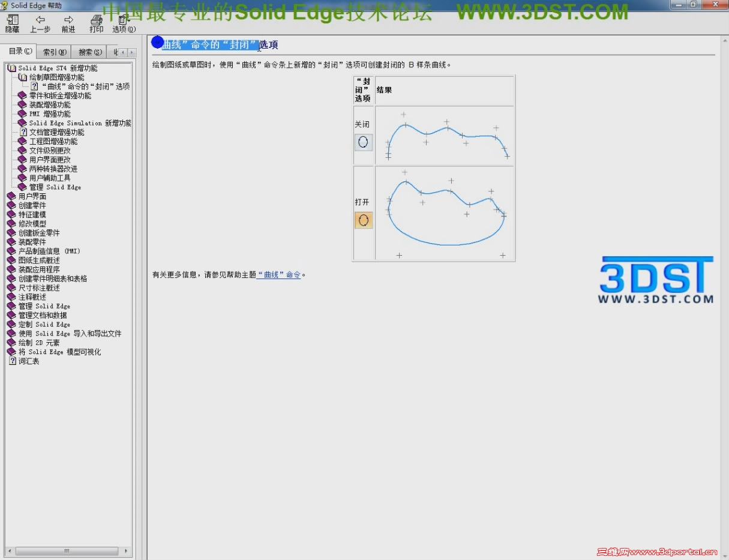This screenshot has height=560, width=729.
Task: Click the highlighted 打开 closed-curve option icon
Action: point(363,220)
